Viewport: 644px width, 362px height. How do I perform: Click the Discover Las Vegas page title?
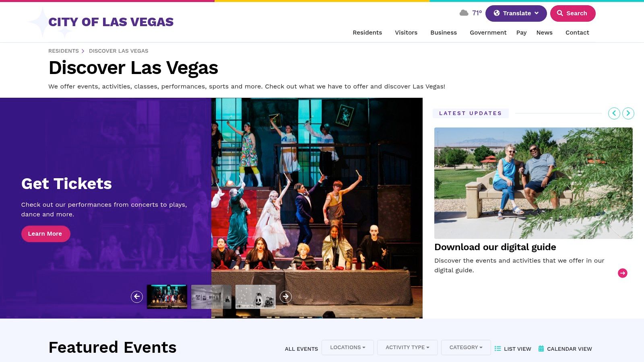(x=133, y=68)
